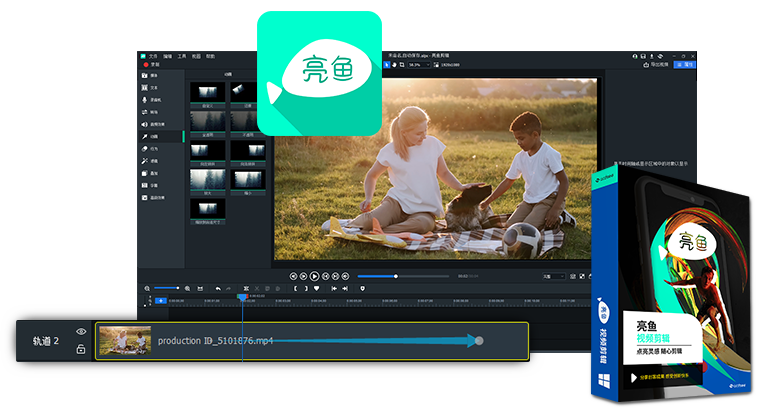
Task: Click the cut icon in timeline toolbar
Action: 257,289
